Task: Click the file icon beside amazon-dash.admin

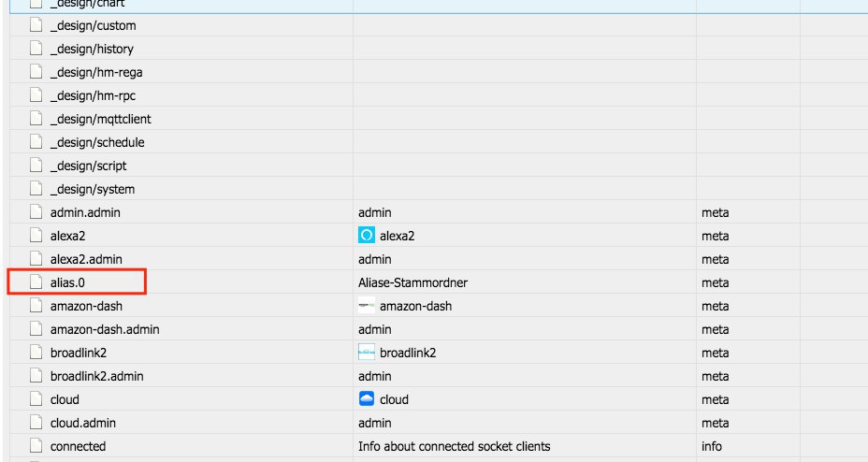Action: pos(36,329)
